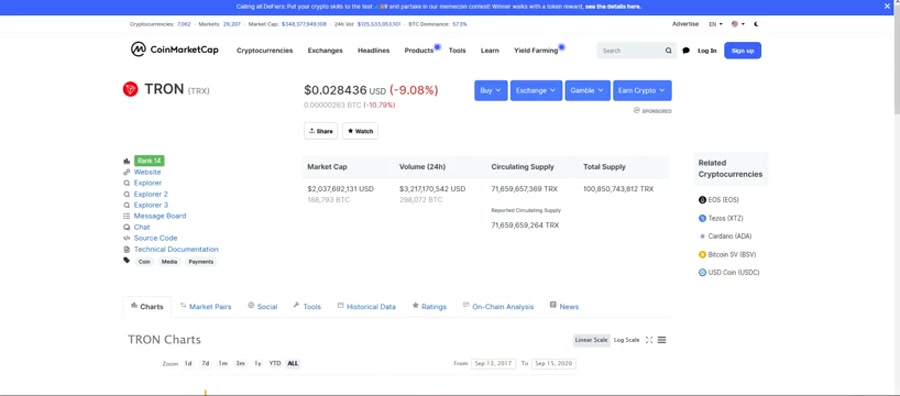Toggle fullscreen chart icon
The height and width of the screenshot is (396, 900).
[649, 340]
